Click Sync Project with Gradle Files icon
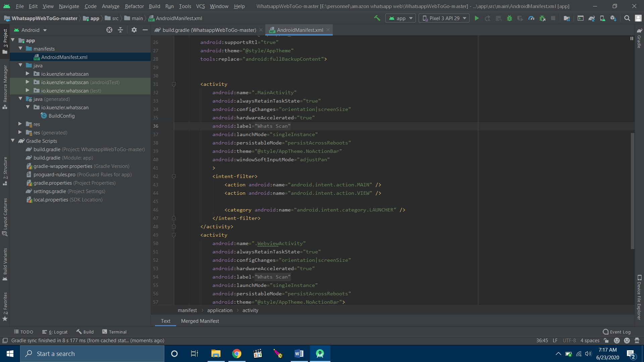The image size is (644, 362). pyautogui.click(x=592, y=18)
